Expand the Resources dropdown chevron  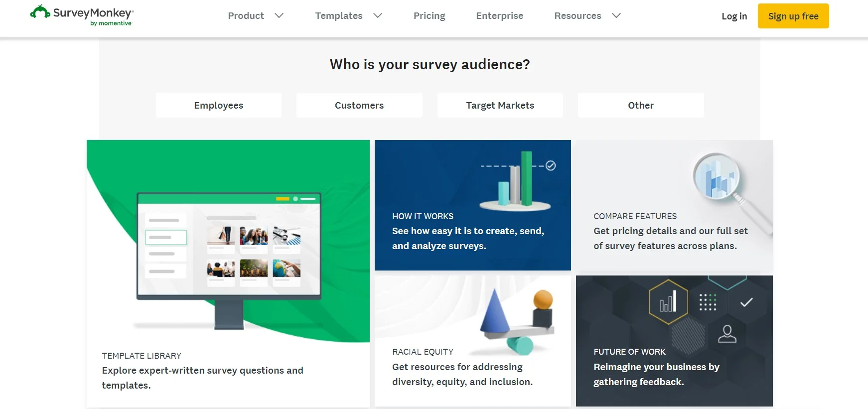click(616, 15)
